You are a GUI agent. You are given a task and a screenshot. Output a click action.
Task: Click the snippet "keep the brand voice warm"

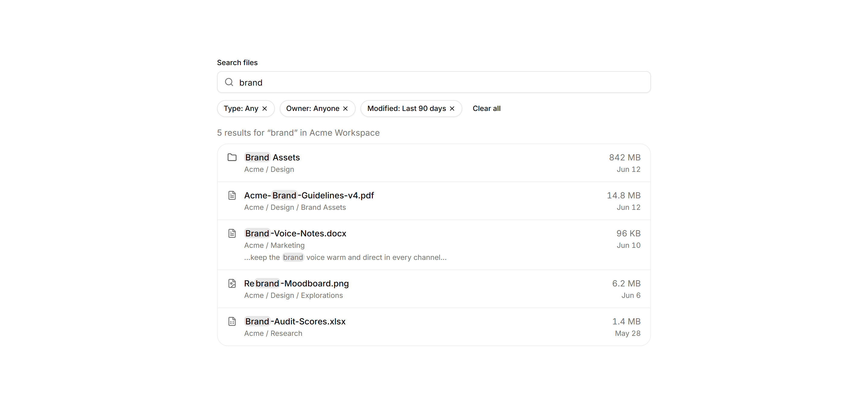pyautogui.click(x=345, y=257)
